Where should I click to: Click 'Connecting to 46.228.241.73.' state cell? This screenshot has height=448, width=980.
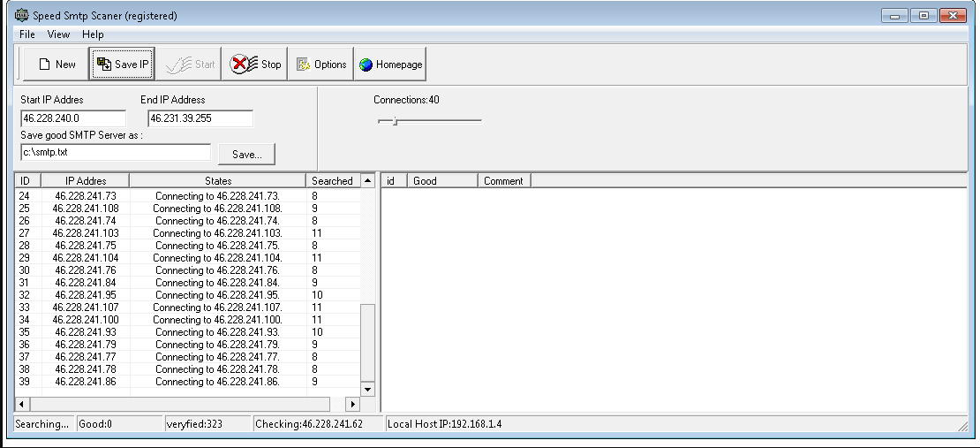pos(217,196)
